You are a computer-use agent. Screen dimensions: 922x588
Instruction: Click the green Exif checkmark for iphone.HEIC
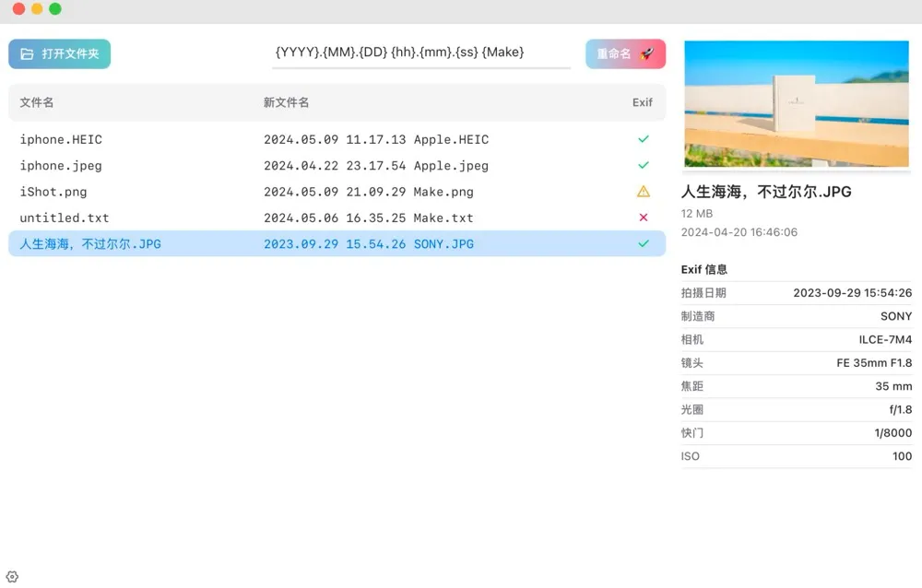click(x=644, y=139)
